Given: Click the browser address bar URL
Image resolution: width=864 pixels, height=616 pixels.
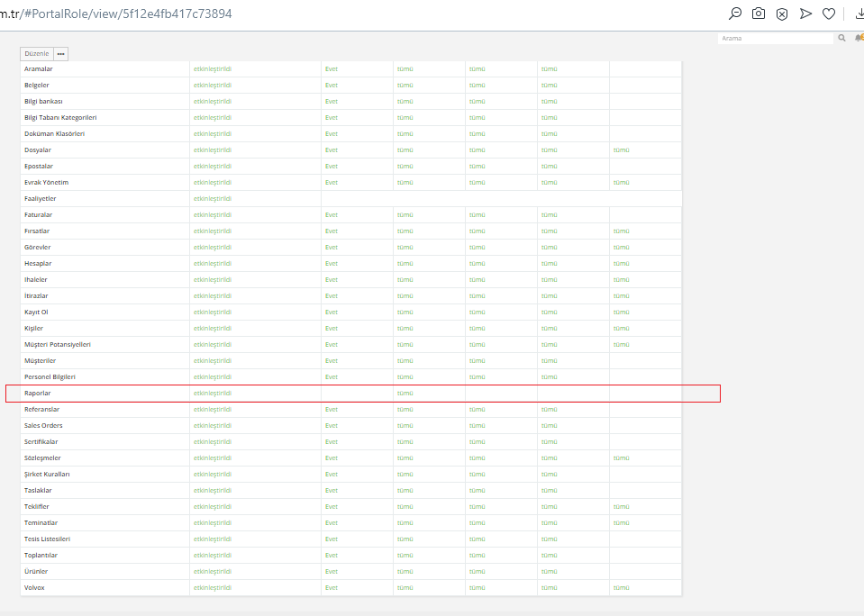Looking at the screenshot, I should click(115, 14).
